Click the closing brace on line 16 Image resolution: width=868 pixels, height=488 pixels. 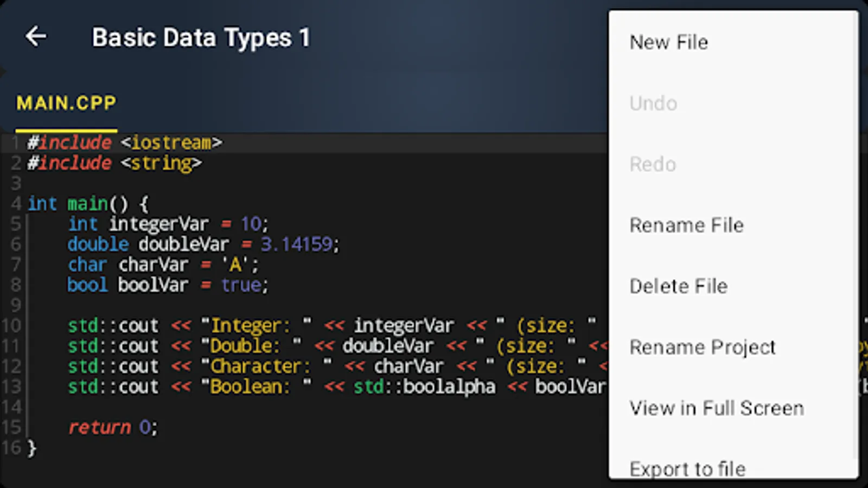pos(30,448)
